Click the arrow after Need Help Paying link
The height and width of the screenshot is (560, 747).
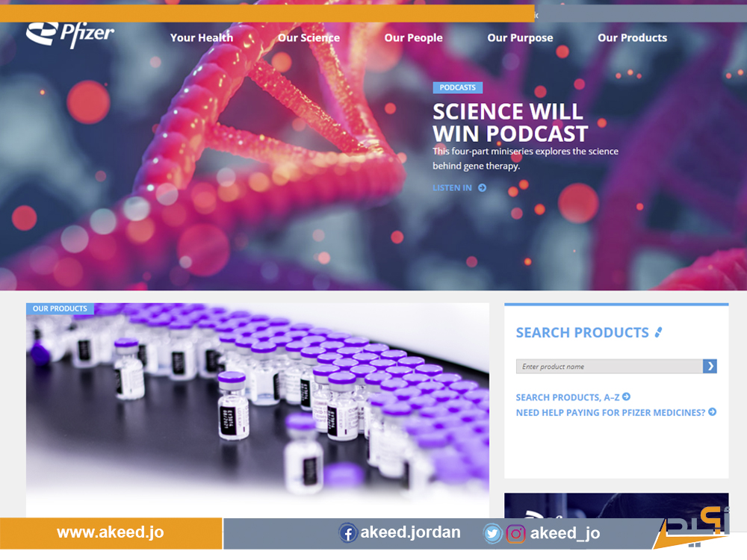pyautogui.click(x=712, y=412)
